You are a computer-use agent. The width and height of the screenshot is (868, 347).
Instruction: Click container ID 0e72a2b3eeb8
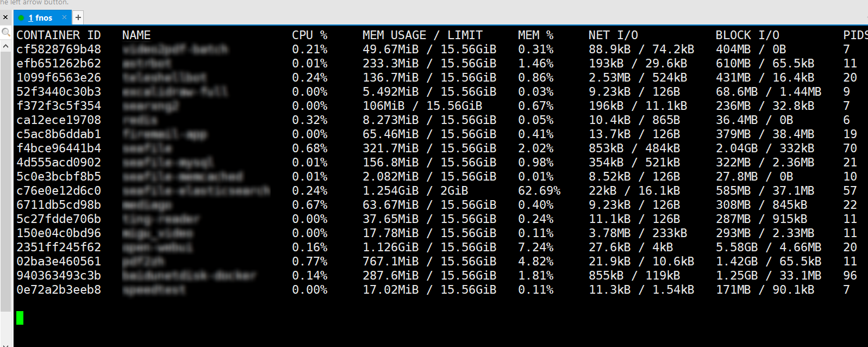(59, 290)
